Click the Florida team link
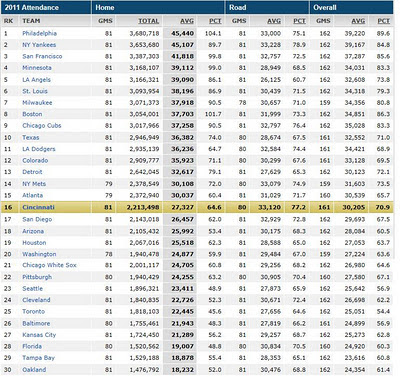This screenshot has width=400, height=377. click(32, 346)
